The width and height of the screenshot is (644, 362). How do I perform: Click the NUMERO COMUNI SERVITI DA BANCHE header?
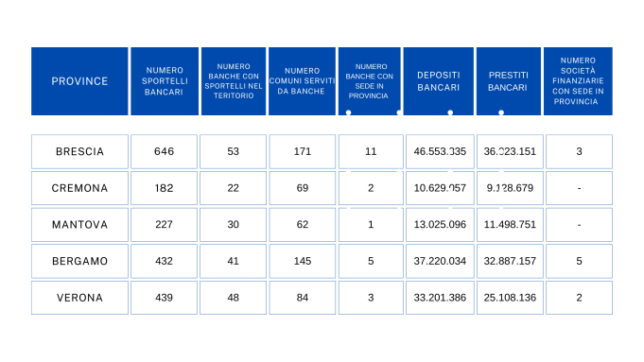302,81
